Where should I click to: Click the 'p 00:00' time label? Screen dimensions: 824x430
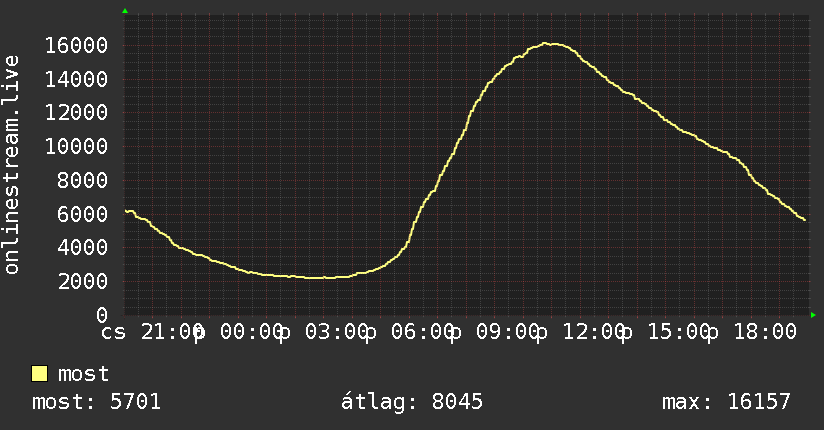[238, 333]
